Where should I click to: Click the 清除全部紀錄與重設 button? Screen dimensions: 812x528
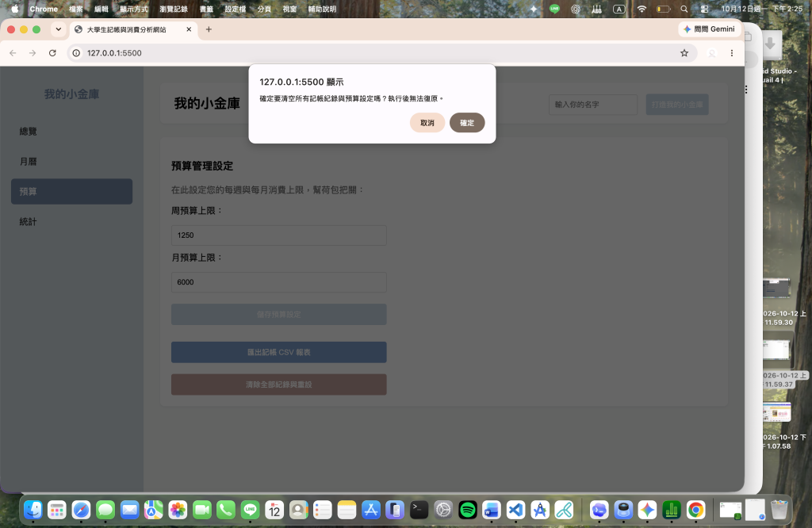[x=278, y=385]
